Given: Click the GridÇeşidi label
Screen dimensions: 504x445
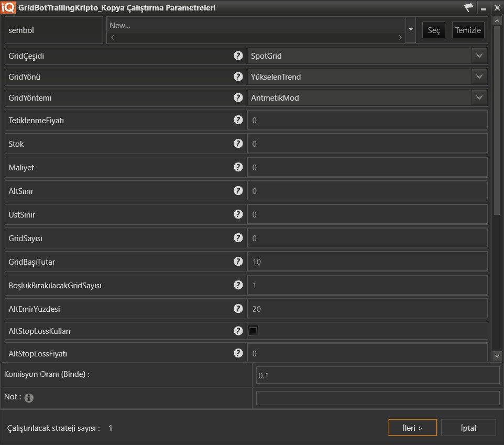Looking at the screenshot, I should tap(26, 56).
